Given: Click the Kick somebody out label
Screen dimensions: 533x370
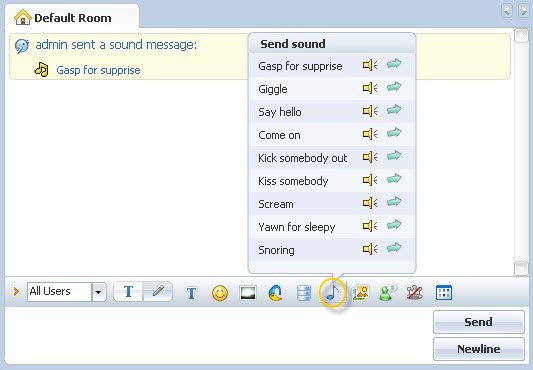Looking at the screenshot, I should click(x=303, y=158).
